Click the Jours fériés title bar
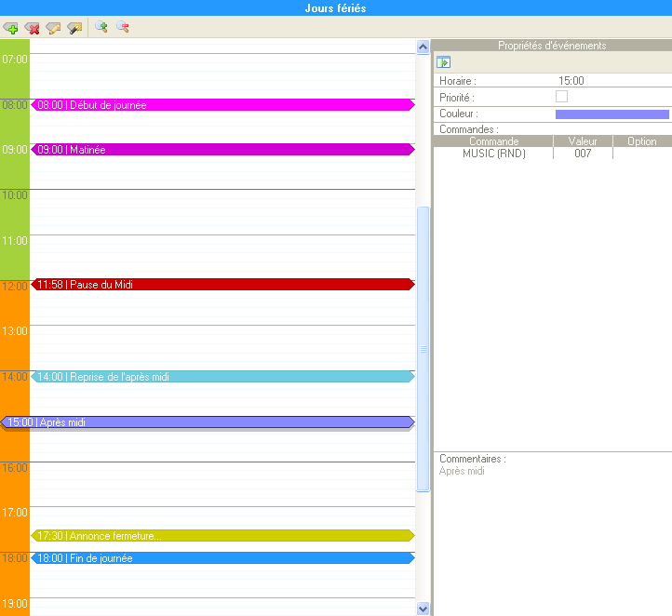672x616 pixels. tap(336, 7)
